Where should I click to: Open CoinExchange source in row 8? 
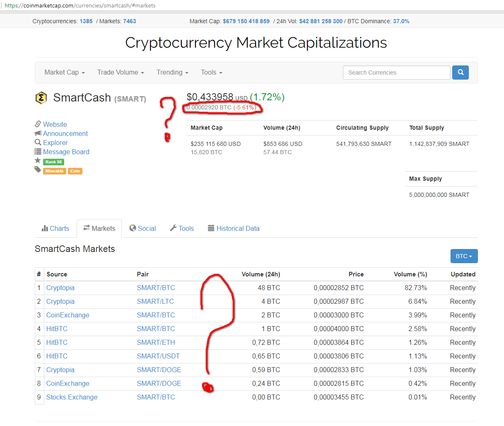(68, 383)
